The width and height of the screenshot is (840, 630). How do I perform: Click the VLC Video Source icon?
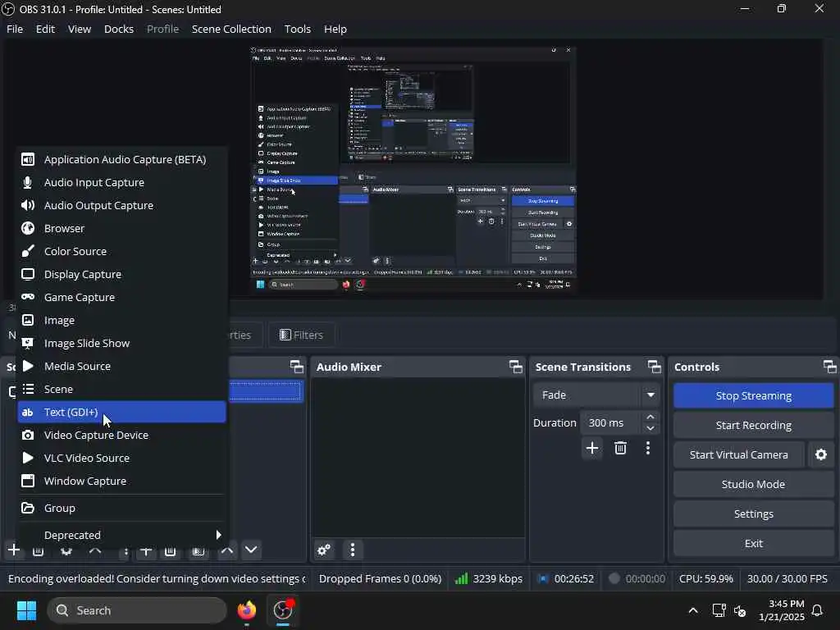tap(28, 458)
